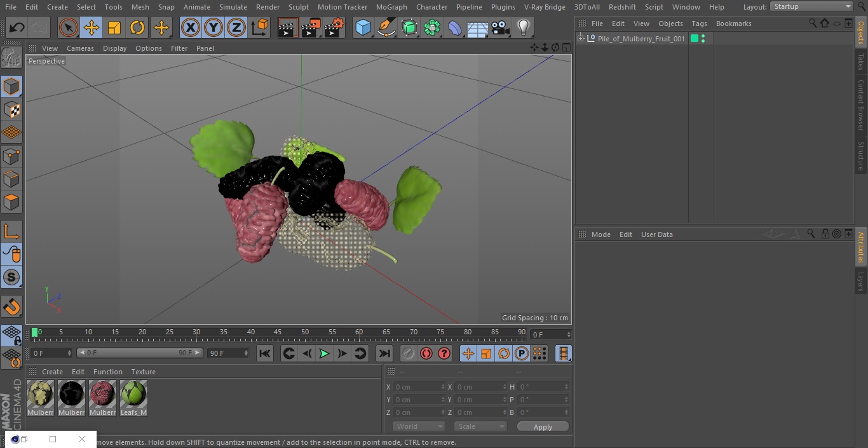The image size is (868, 448).
Task: Click frame 45 on the timeline ruler
Action: click(278, 332)
